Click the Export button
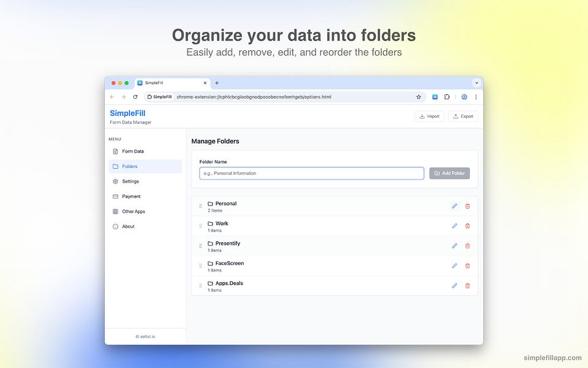This screenshot has width=588, height=368. pos(463,116)
